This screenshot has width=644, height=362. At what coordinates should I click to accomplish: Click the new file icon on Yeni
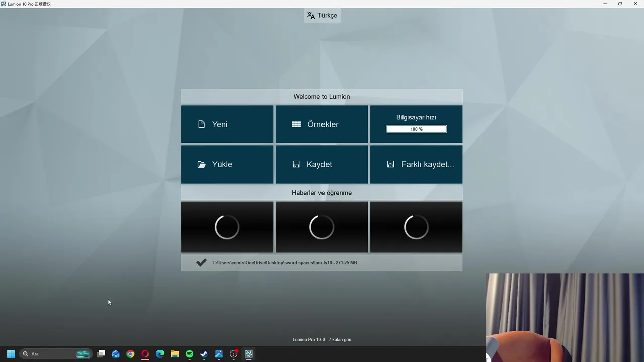point(202,124)
